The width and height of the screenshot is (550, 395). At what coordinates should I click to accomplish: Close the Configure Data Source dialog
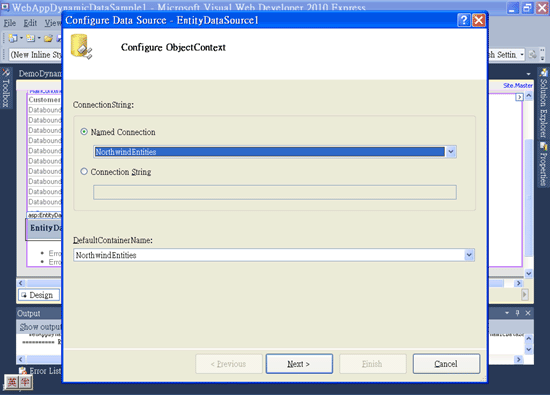click(478, 20)
